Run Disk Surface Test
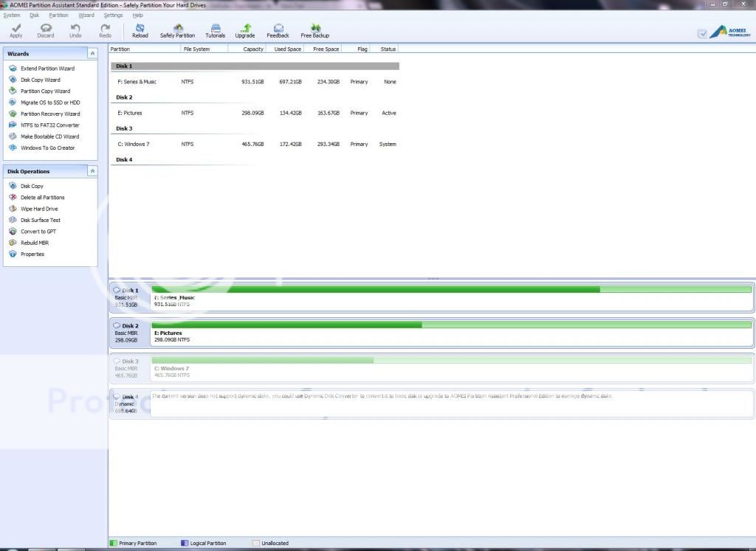 coord(35,220)
